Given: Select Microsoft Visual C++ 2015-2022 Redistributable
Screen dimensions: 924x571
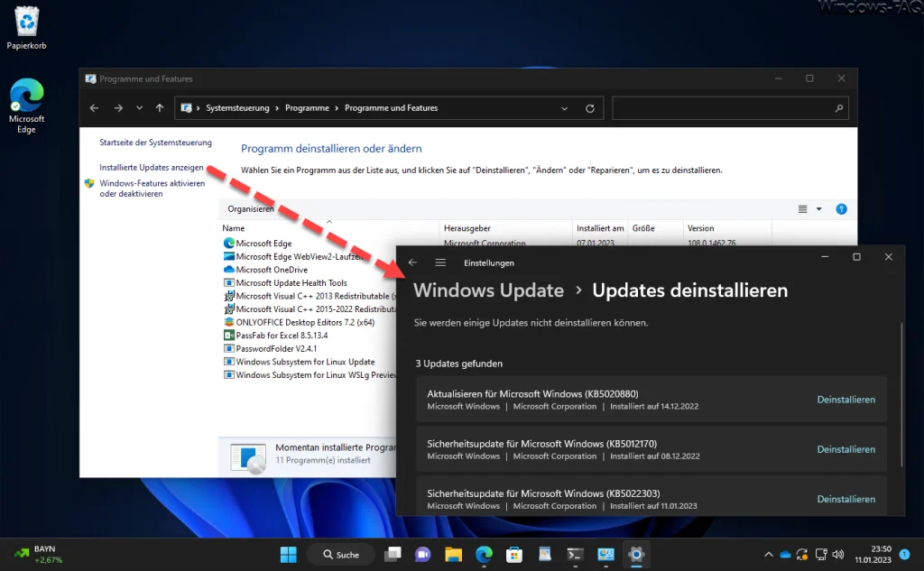Looking at the screenshot, I should [x=310, y=309].
